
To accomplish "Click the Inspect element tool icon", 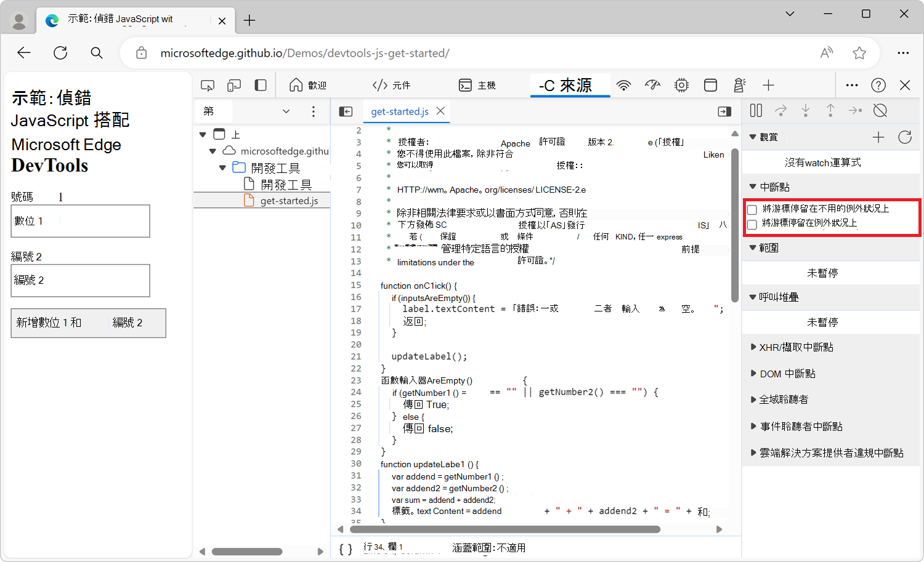I will [x=208, y=86].
